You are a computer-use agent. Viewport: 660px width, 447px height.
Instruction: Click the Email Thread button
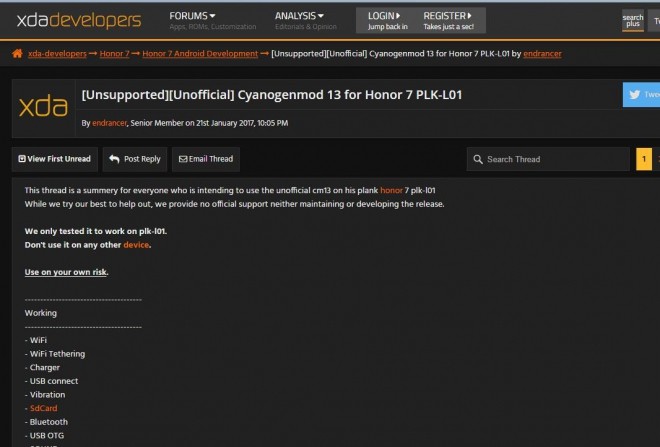tap(206, 159)
